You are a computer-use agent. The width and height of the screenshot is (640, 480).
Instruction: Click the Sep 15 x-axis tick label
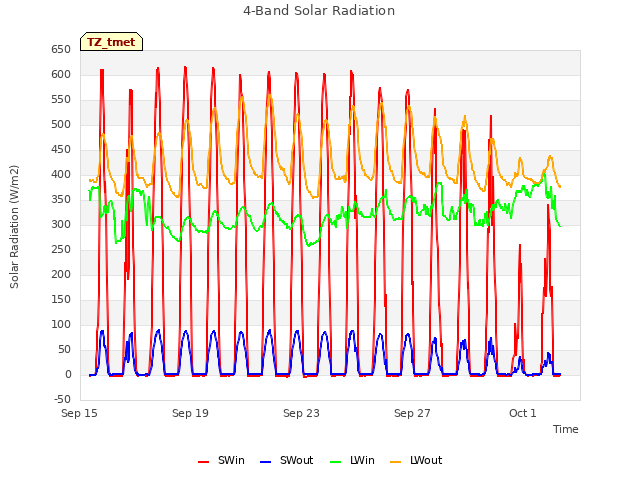79,413
